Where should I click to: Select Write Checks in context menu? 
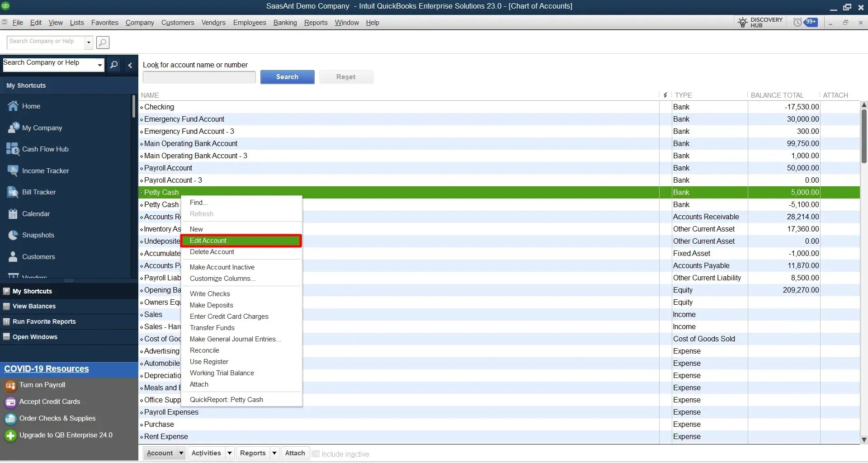pos(241,294)
